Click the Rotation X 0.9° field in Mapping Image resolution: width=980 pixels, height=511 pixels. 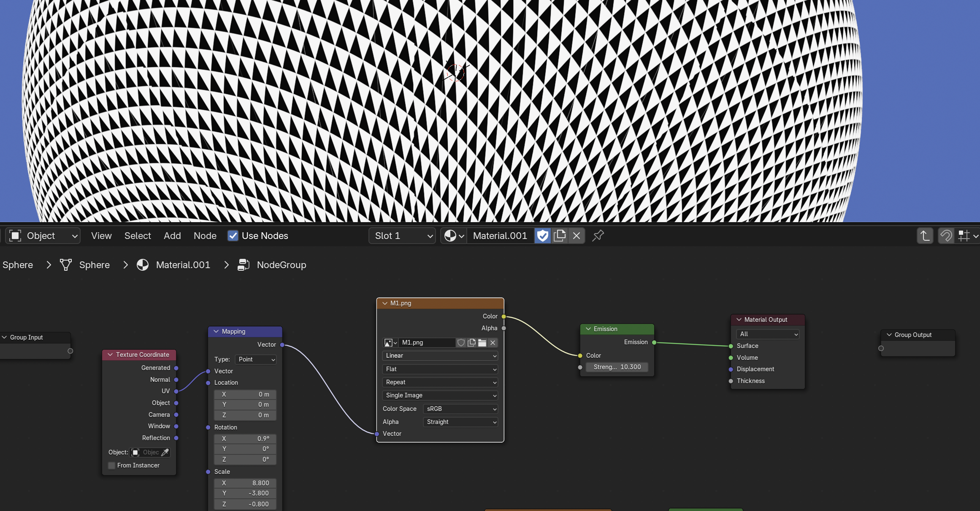[x=245, y=439]
